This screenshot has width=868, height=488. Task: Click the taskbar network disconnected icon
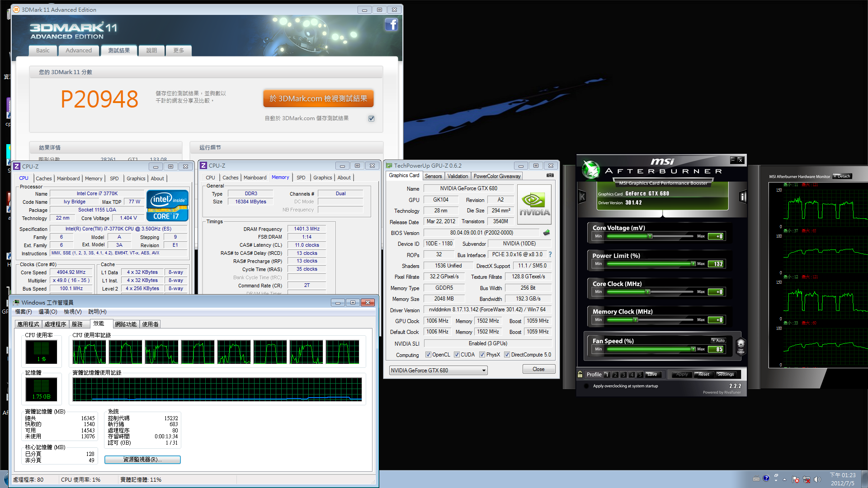806,479
